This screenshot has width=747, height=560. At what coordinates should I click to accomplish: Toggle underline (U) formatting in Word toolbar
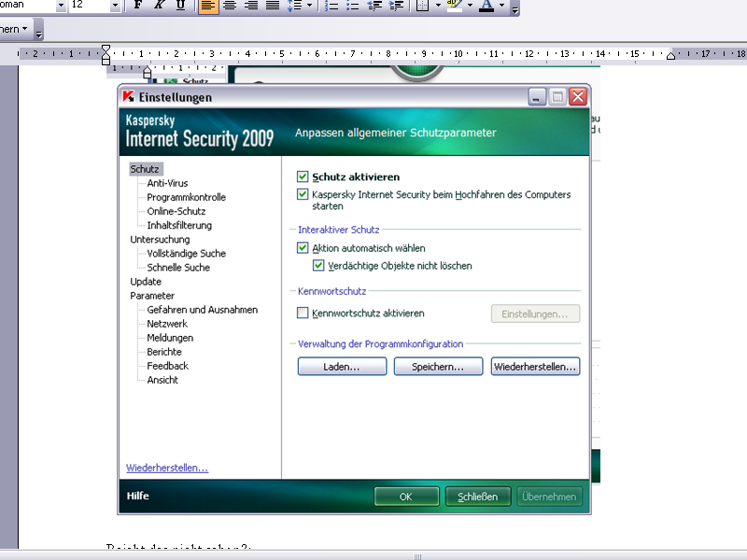pyautogui.click(x=180, y=6)
